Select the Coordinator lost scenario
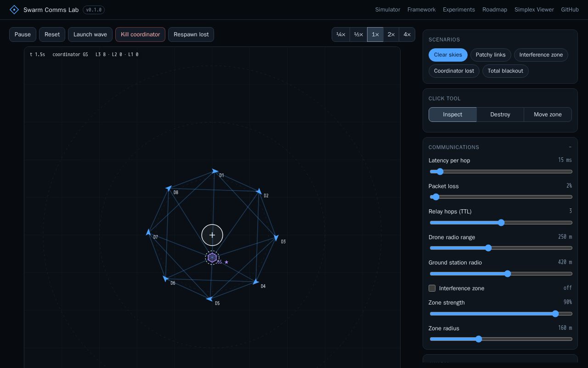 [454, 71]
